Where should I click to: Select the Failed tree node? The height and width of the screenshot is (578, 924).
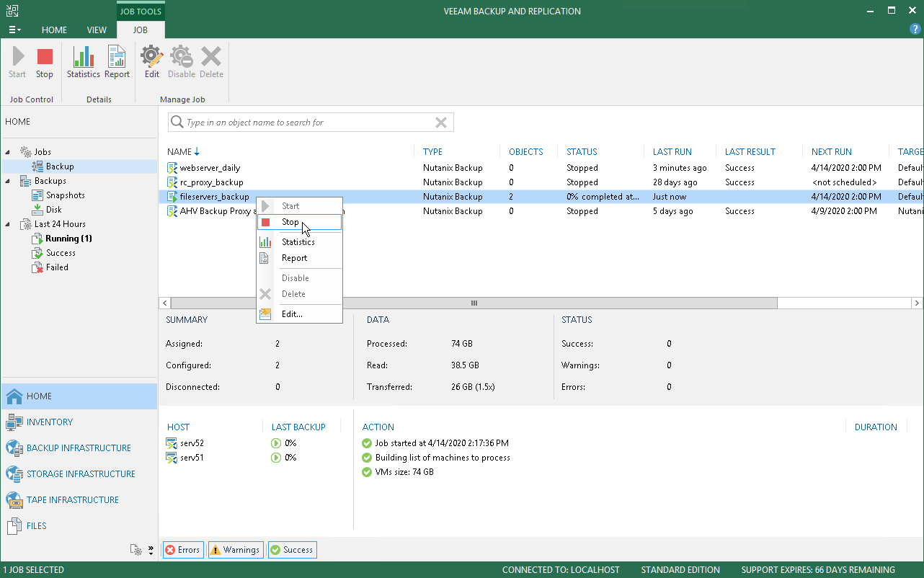(x=57, y=267)
